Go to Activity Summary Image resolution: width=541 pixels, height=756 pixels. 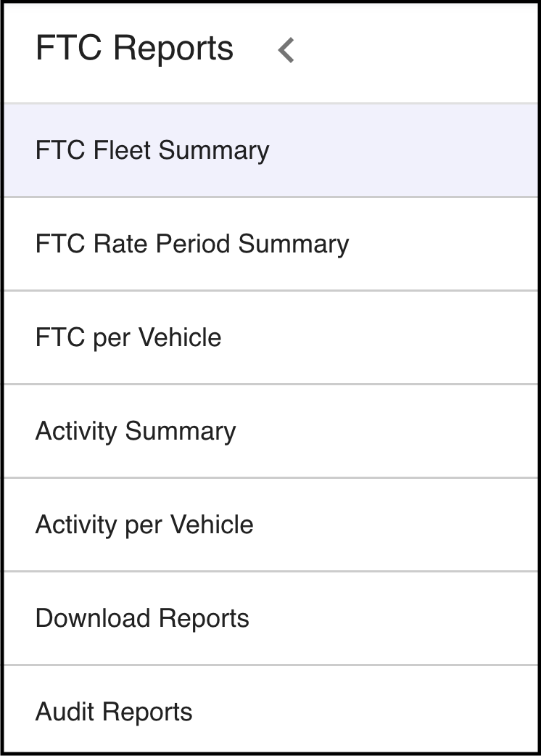tap(136, 431)
